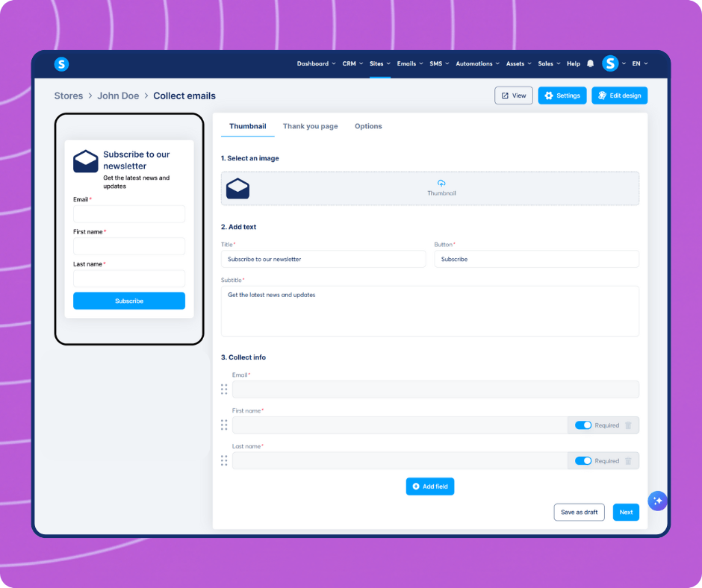Click into the Subtitle text area
Image resolution: width=702 pixels, height=588 pixels.
pos(430,311)
